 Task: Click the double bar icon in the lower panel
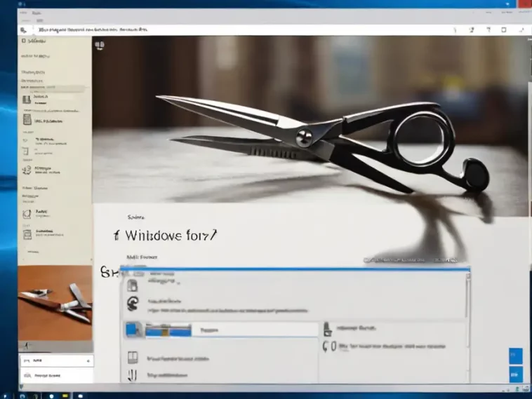pos(132,375)
